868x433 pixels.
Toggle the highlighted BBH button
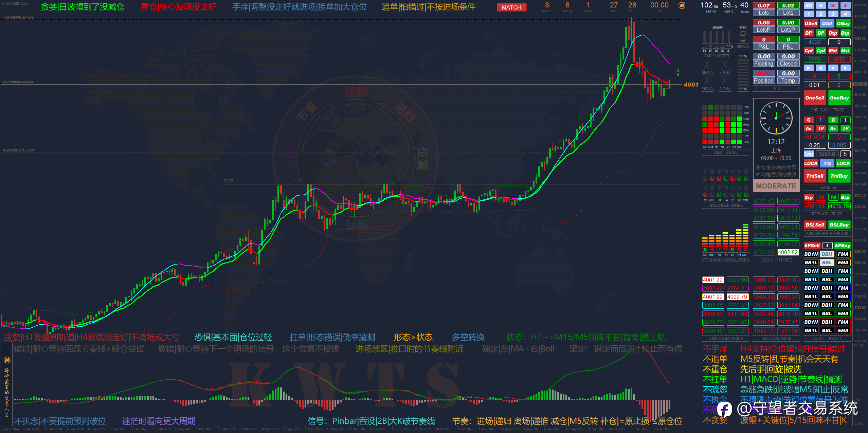point(827,254)
